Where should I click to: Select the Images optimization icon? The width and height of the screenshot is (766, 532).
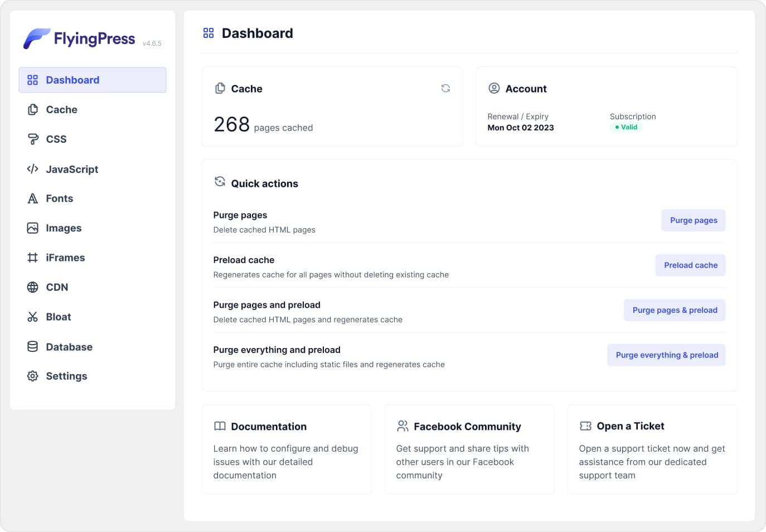click(32, 228)
